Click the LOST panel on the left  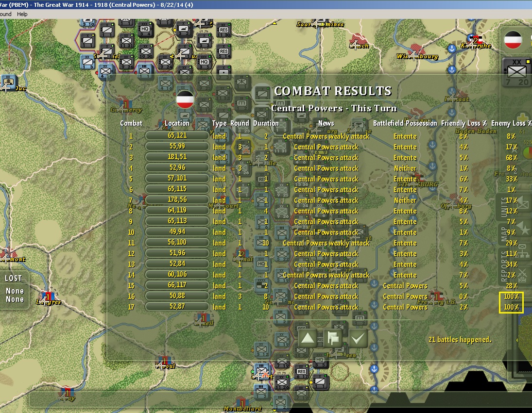(x=14, y=289)
